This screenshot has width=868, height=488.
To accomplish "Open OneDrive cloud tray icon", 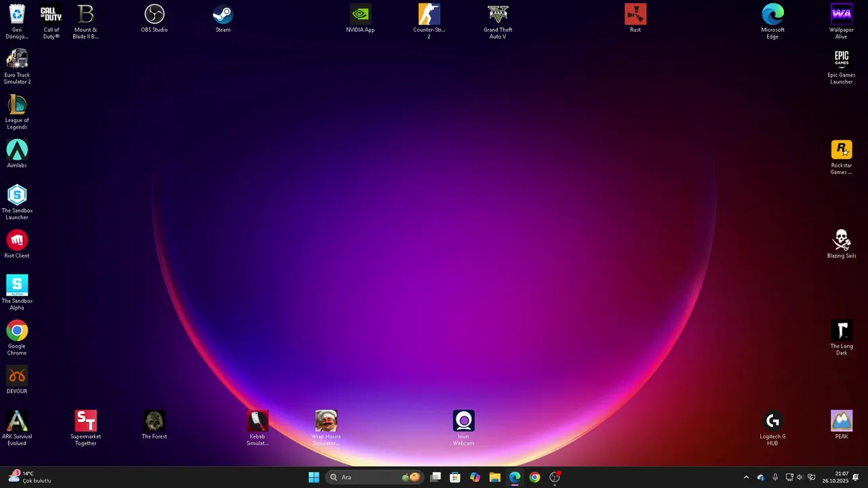I will [x=761, y=477].
